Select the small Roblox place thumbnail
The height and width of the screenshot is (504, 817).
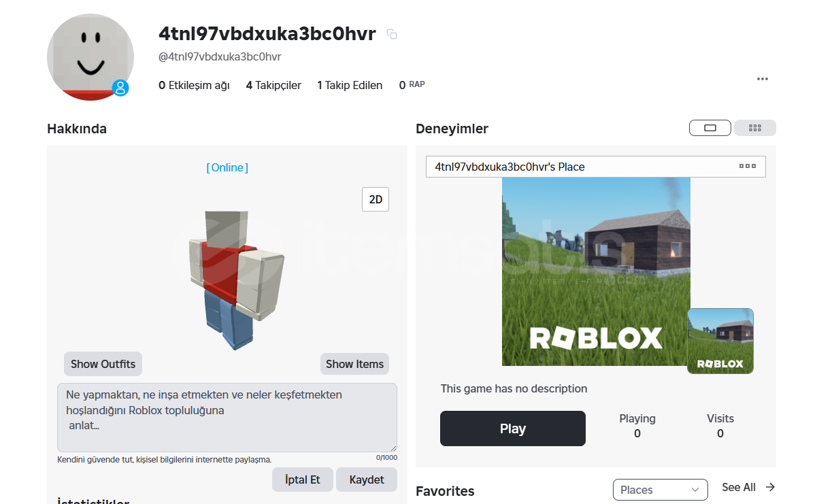pos(720,341)
